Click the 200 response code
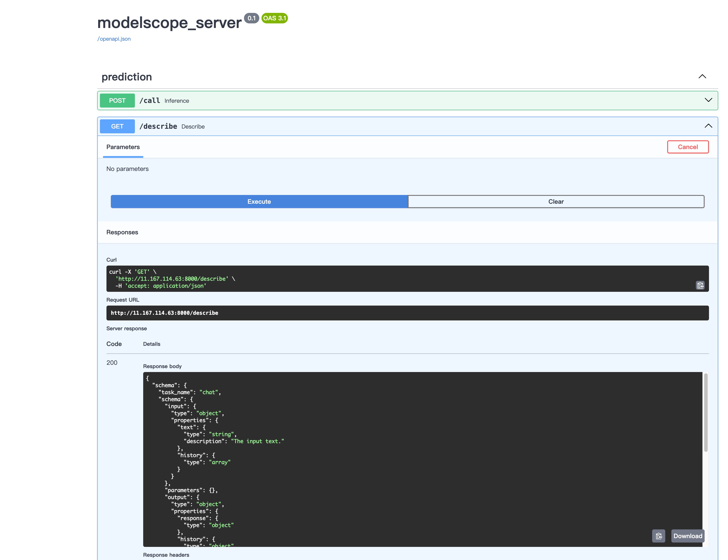This screenshot has width=728, height=560. [112, 363]
